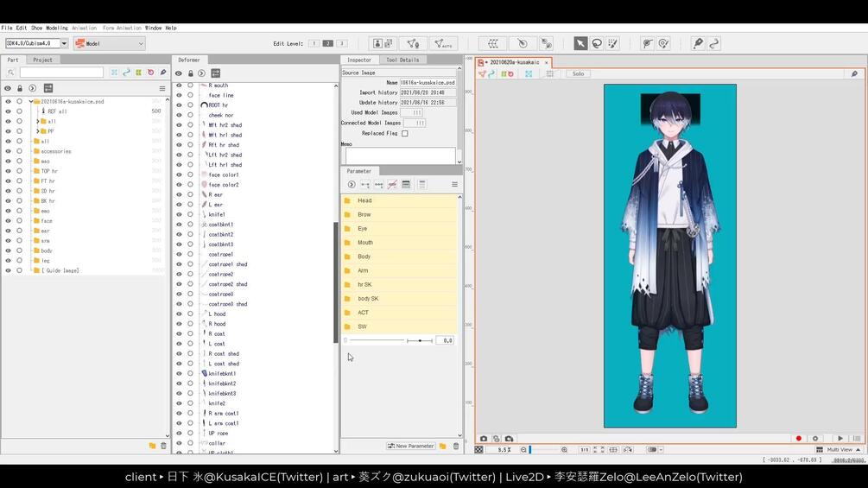Click the Edit mesh manually icon
This screenshot has height=488, width=868.
[x=413, y=43]
